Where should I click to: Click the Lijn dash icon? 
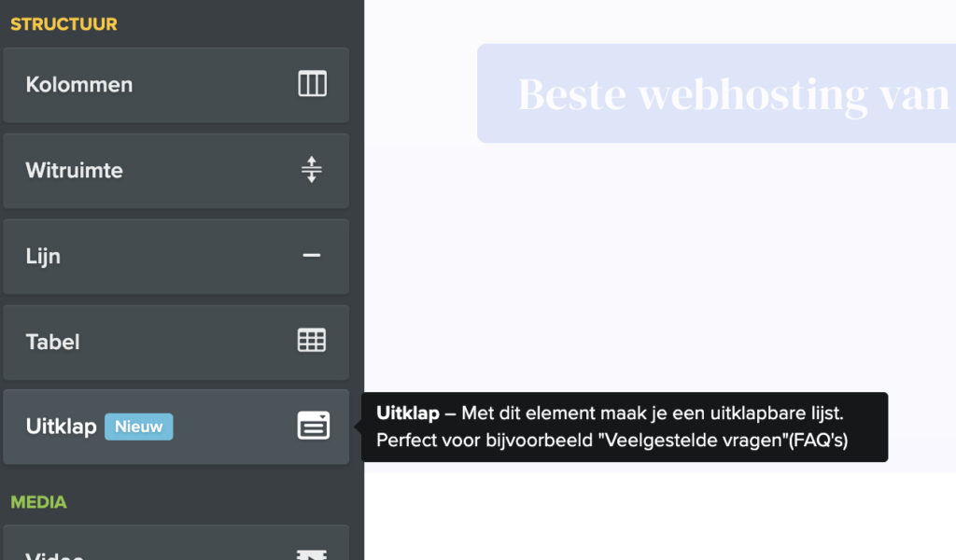point(312,256)
